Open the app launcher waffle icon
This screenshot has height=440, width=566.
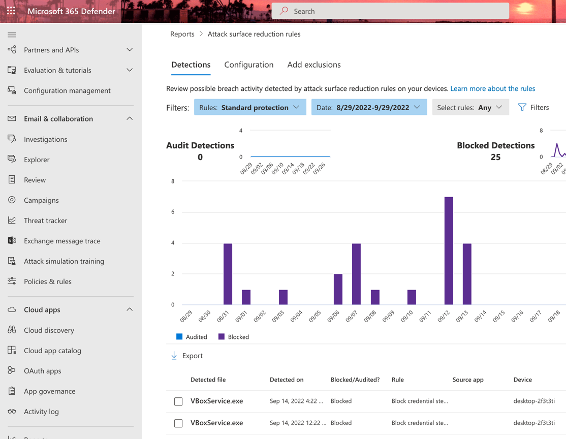pos(11,11)
